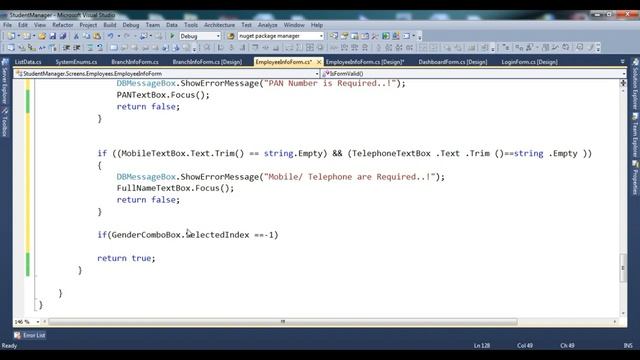Click the Copy toolbar icon

[87, 36]
